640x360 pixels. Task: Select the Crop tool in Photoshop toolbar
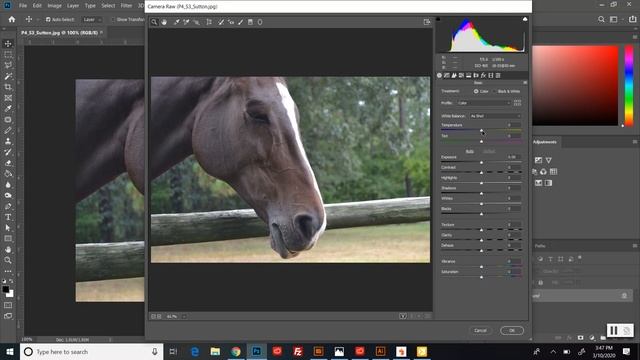click(8, 87)
